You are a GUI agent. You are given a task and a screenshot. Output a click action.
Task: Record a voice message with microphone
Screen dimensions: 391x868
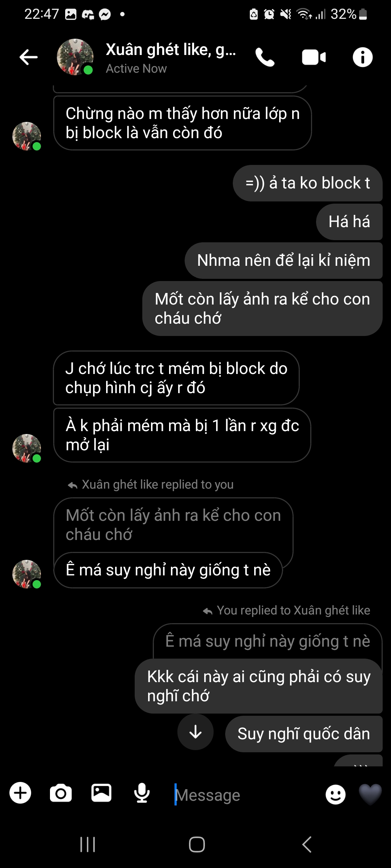[x=142, y=793]
